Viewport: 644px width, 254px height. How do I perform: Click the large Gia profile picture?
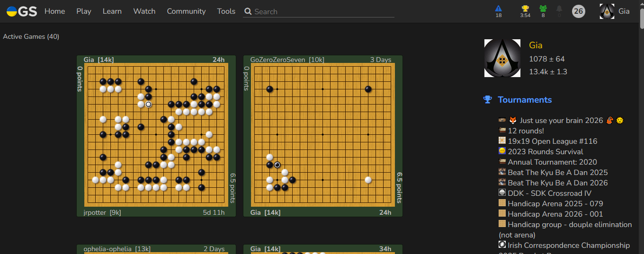(502, 58)
